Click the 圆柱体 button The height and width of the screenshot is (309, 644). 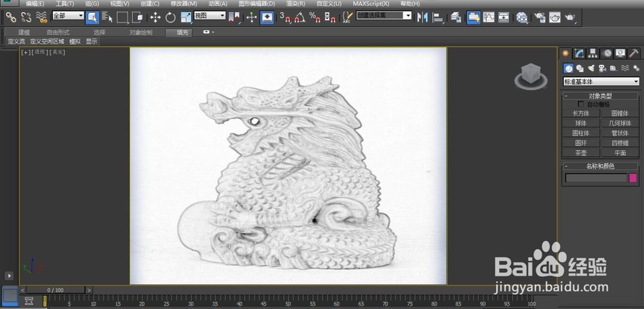click(581, 133)
